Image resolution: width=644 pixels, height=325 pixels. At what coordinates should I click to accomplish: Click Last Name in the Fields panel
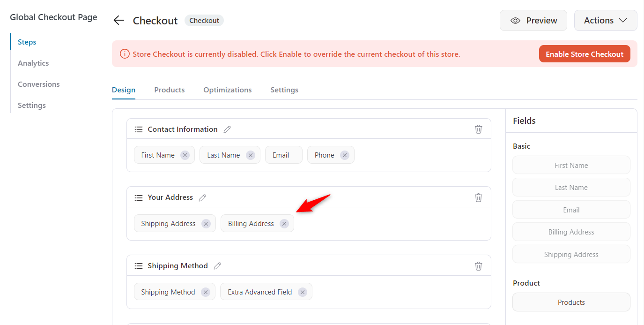(x=571, y=187)
